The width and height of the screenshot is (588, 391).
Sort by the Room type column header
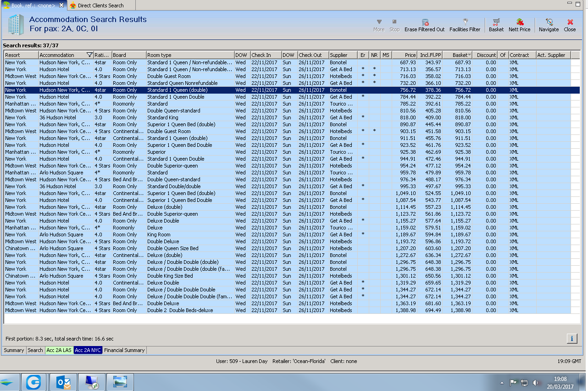190,55
